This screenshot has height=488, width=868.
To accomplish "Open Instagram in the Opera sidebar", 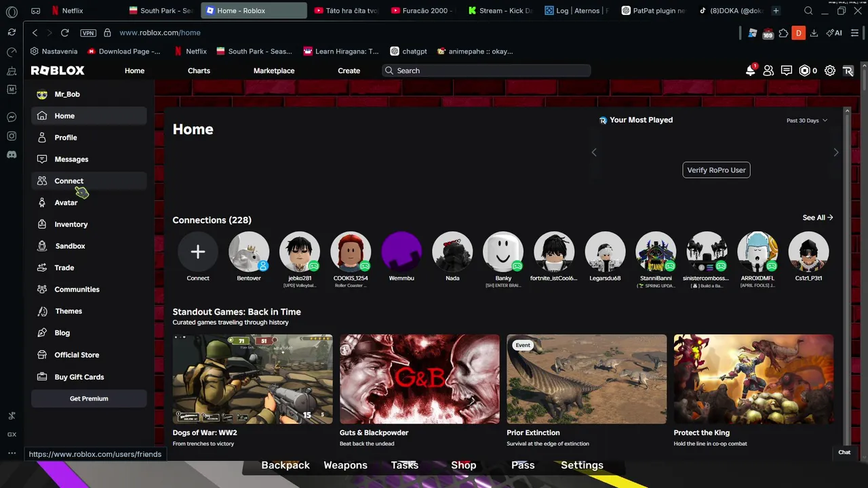I will pyautogui.click(x=12, y=136).
